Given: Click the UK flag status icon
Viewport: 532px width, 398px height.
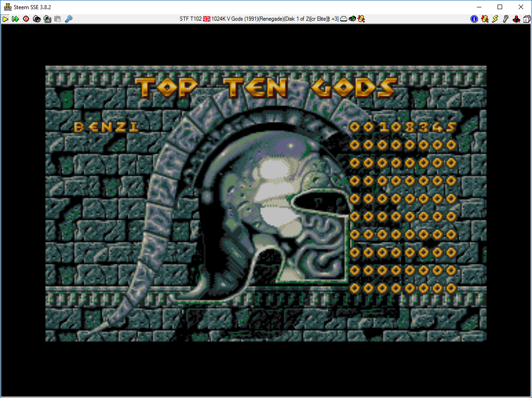Looking at the screenshot, I should point(207,19).
